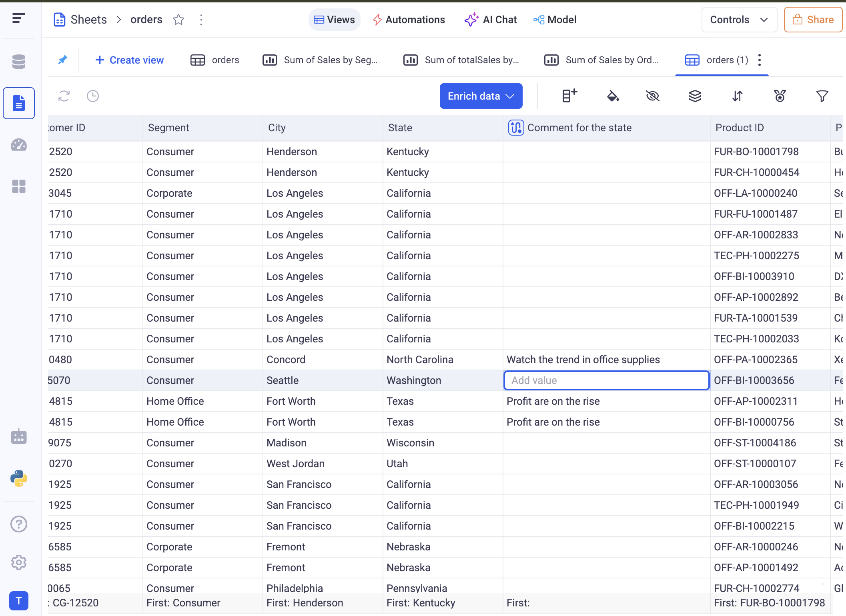Click Create view link
The width and height of the screenshot is (846, 616).
click(129, 60)
